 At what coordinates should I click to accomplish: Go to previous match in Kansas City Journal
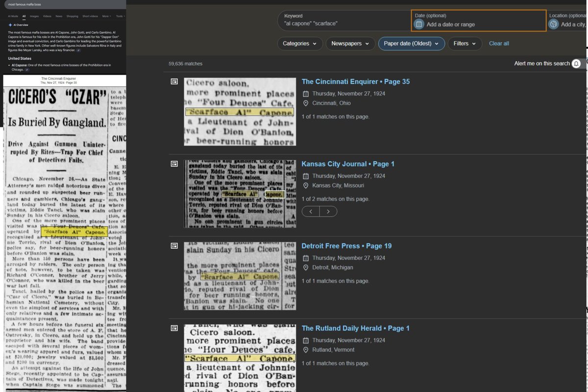[x=311, y=211]
